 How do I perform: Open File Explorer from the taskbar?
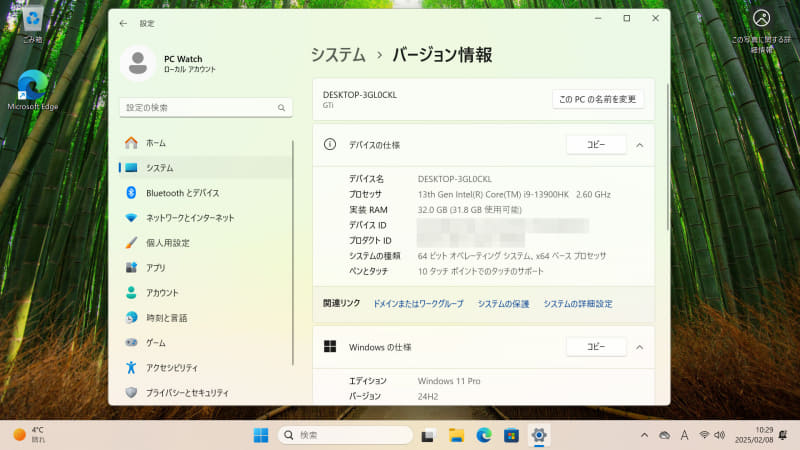[456, 435]
